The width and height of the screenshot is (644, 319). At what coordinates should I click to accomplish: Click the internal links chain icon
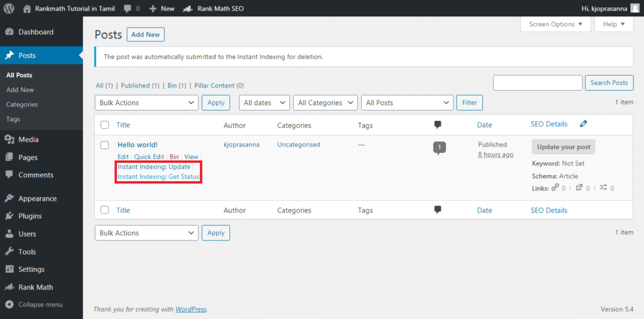pyautogui.click(x=556, y=187)
